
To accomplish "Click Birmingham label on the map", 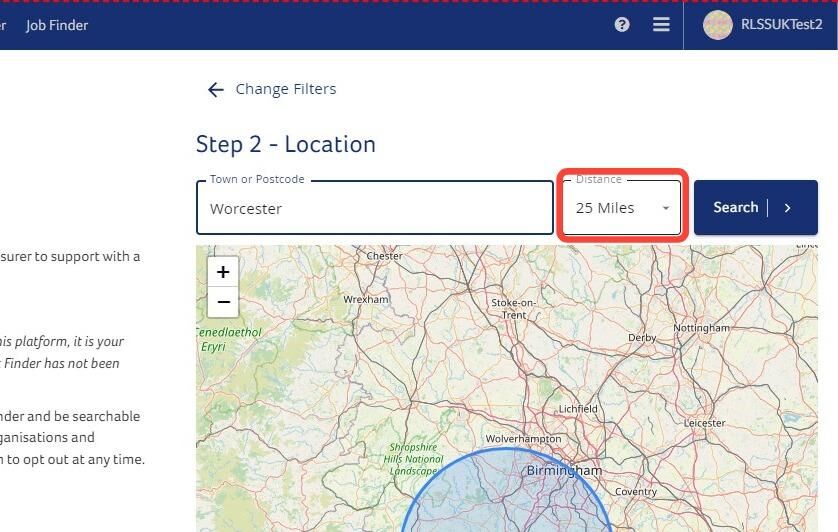I will pos(564,471).
